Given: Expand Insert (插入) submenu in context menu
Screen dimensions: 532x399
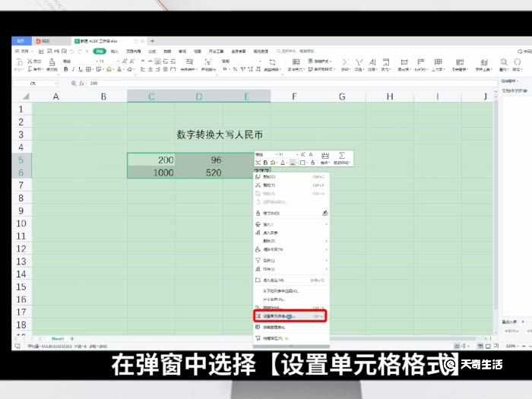Looking at the screenshot, I should [326, 225].
